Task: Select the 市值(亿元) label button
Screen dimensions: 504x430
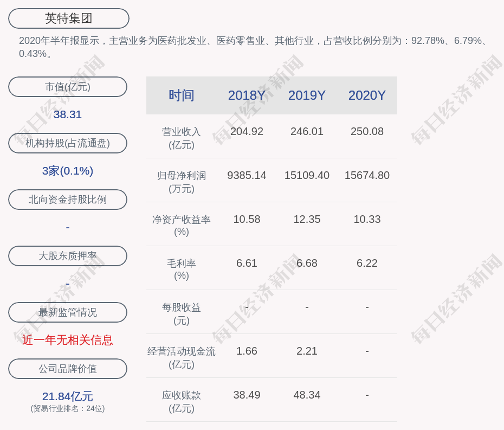Action: (x=68, y=87)
